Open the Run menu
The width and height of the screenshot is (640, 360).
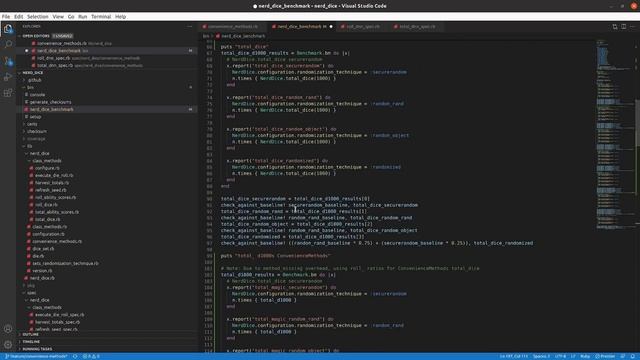click(82, 17)
